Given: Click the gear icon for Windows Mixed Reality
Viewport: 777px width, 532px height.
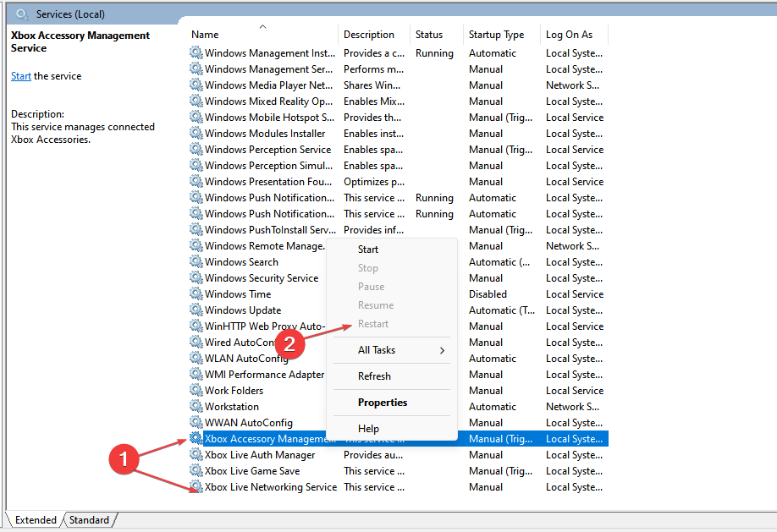Looking at the screenshot, I should (196, 101).
